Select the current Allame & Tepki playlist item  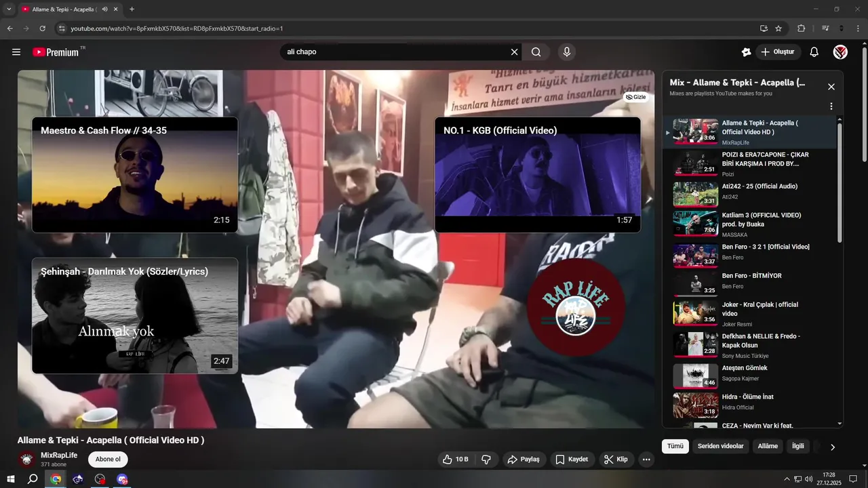pos(751,132)
